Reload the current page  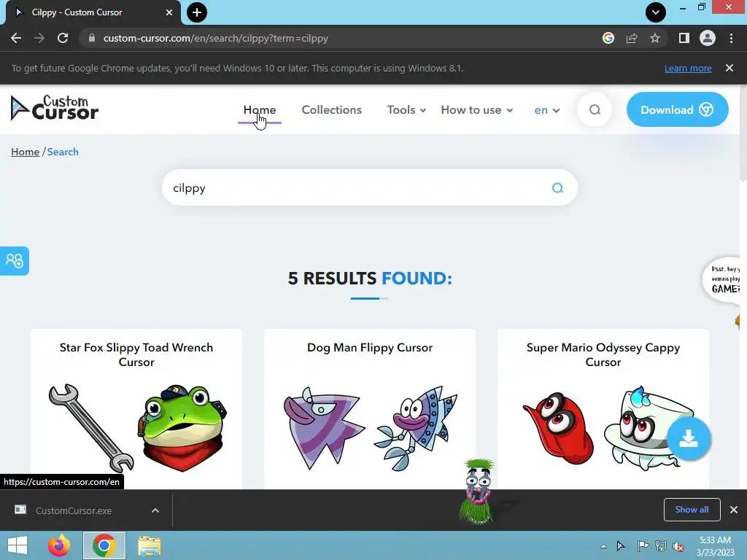coord(63,38)
